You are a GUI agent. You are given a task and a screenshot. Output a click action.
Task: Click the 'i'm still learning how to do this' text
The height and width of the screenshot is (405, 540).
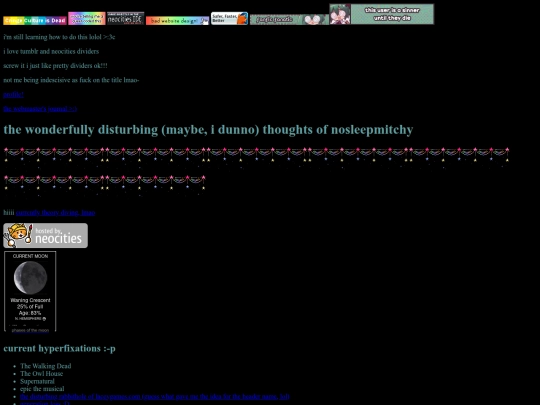(59, 37)
